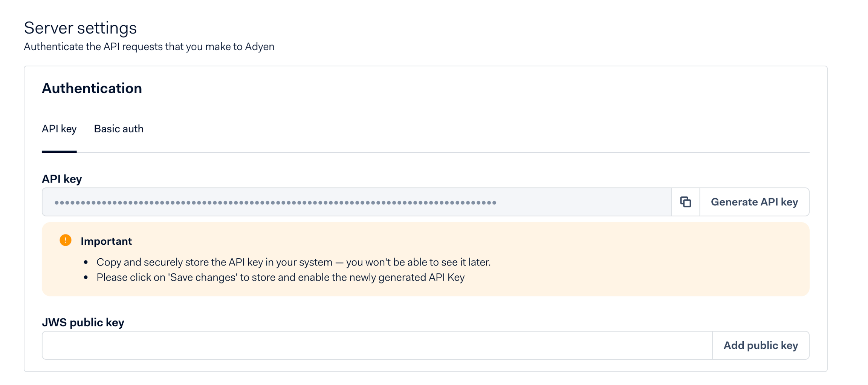The width and height of the screenshot is (868, 385).
Task: Click the JWS public key label
Action: point(83,322)
